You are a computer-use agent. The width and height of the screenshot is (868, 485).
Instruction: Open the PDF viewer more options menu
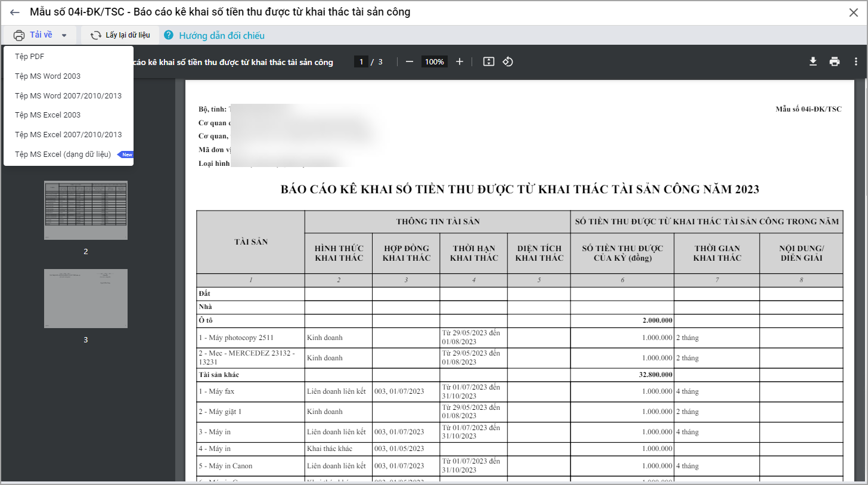[855, 62]
